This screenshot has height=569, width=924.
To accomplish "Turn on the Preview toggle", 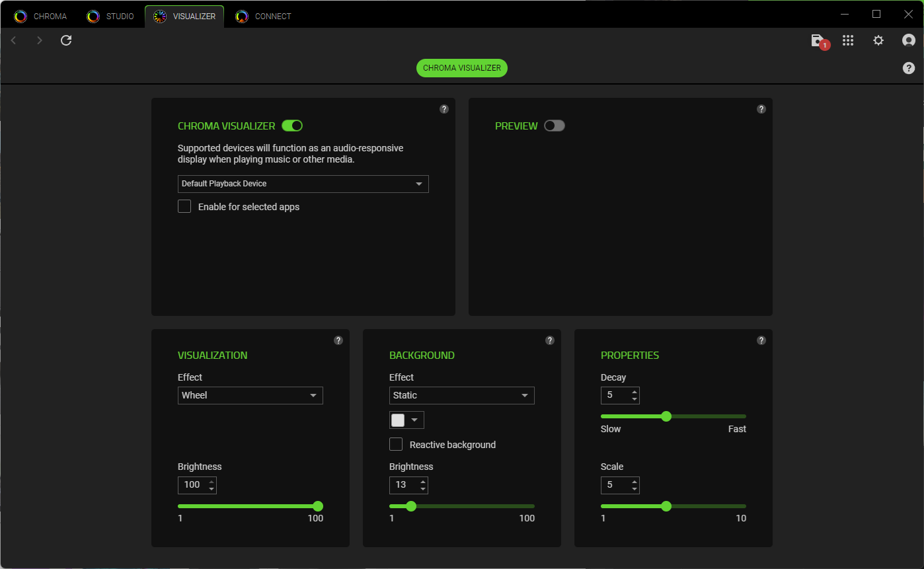I will tap(555, 126).
